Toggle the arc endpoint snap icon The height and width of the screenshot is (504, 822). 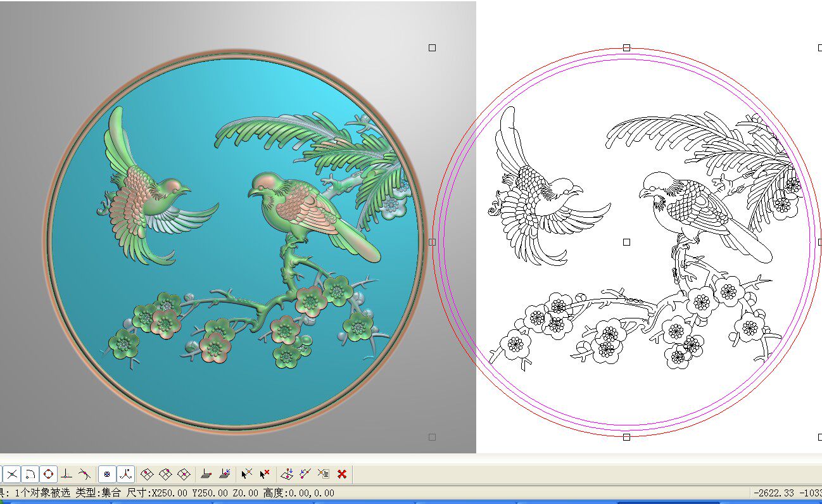30,474
